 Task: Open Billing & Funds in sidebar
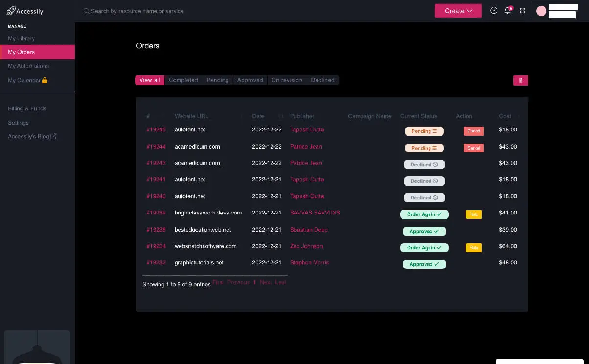click(x=27, y=108)
